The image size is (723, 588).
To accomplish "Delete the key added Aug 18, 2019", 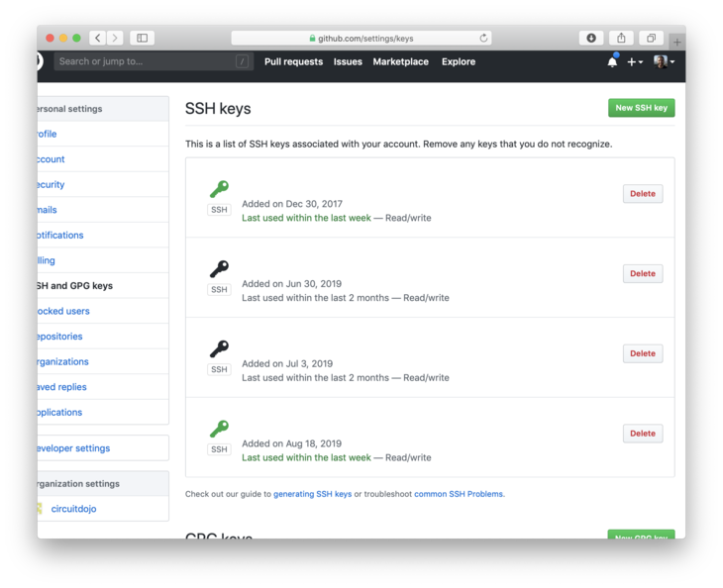I will click(x=643, y=434).
